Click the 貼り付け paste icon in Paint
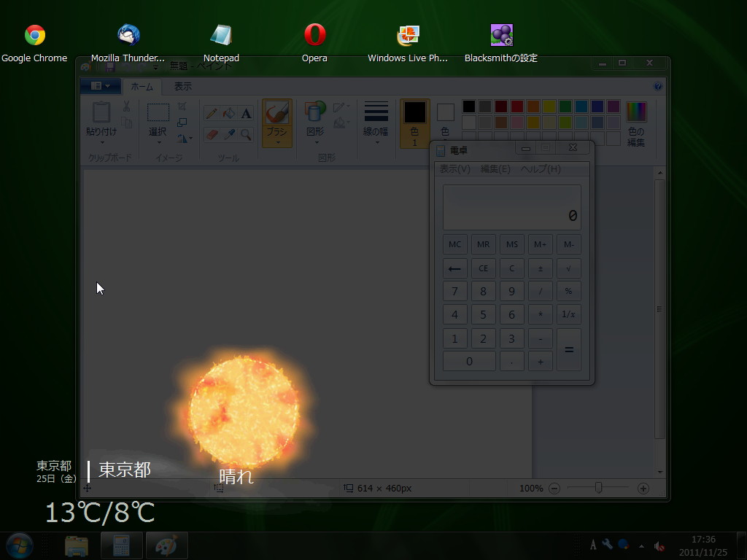Viewport: 747px width, 560px height. click(101, 112)
